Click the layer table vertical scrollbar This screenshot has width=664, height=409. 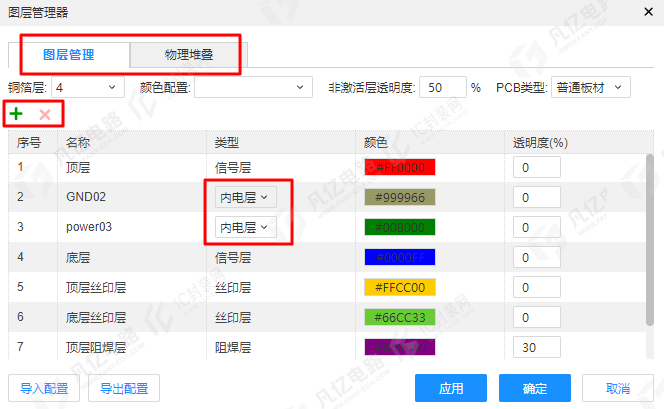coord(650,240)
